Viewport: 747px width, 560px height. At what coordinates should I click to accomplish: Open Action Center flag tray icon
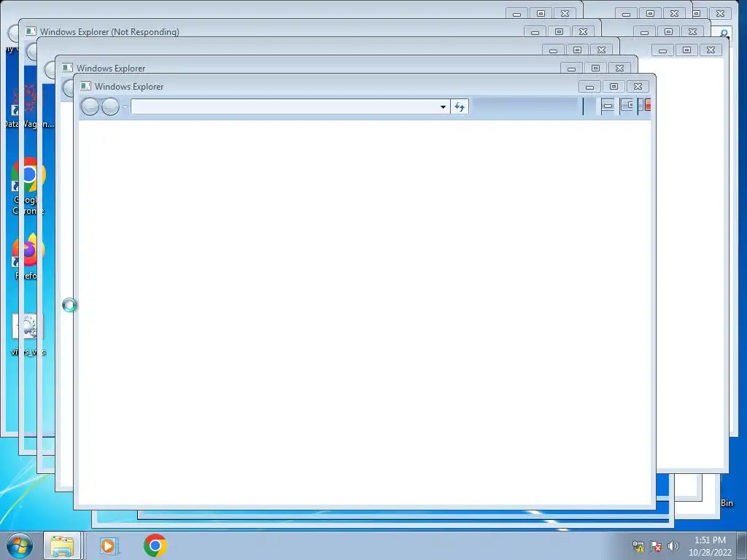point(656,546)
